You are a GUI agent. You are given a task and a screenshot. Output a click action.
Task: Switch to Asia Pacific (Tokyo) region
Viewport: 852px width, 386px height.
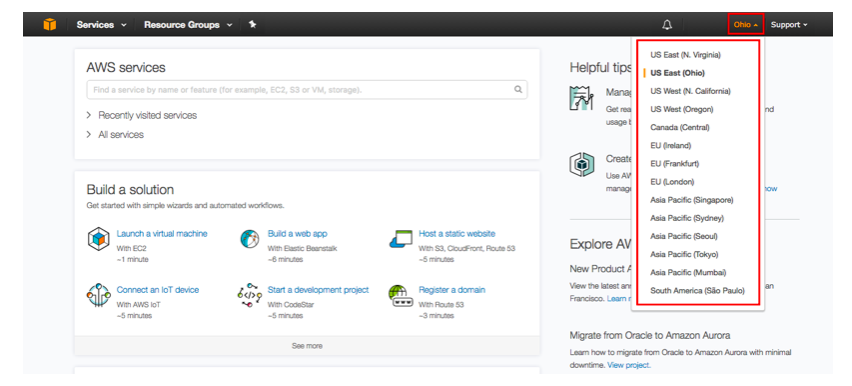click(x=684, y=254)
